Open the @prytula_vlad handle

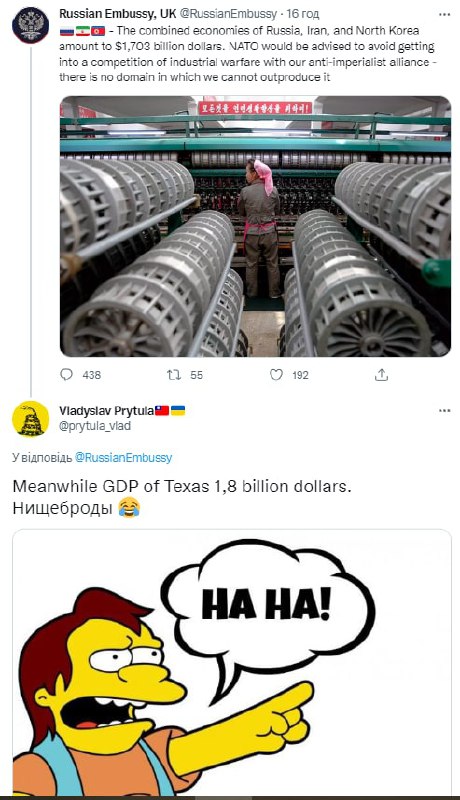tap(95, 426)
